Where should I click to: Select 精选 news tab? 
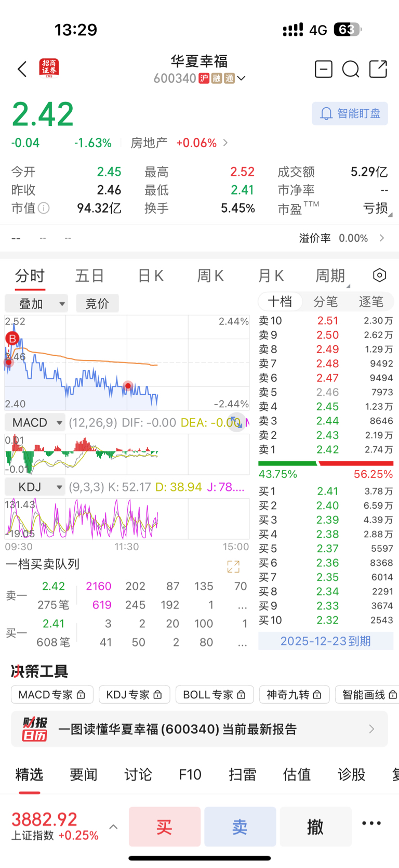click(29, 774)
